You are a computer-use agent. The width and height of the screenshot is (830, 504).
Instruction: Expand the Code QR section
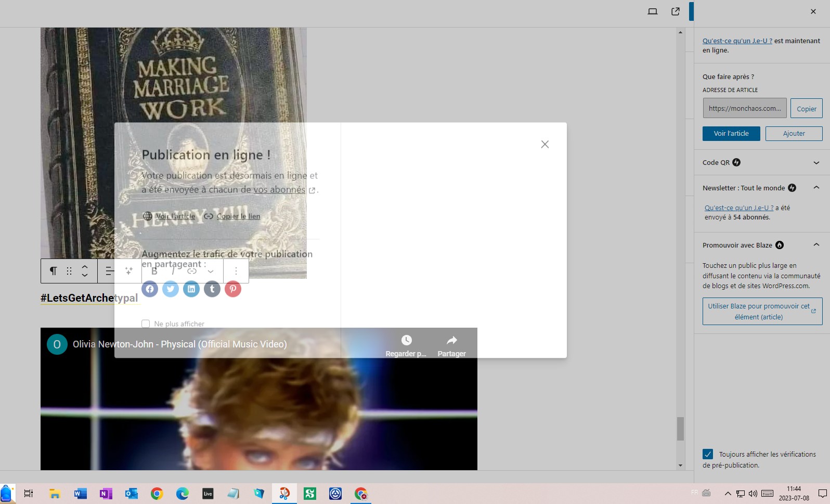(816, 163)
